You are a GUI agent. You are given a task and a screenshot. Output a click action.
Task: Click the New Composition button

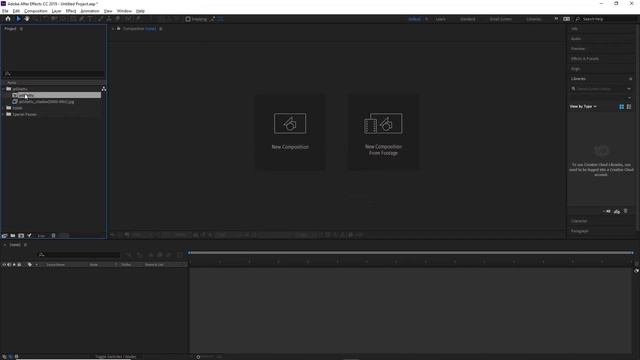point(290,132)
